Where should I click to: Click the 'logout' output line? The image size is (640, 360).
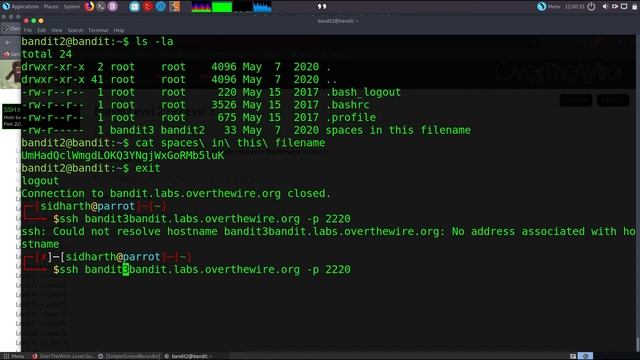coord(40,181)
